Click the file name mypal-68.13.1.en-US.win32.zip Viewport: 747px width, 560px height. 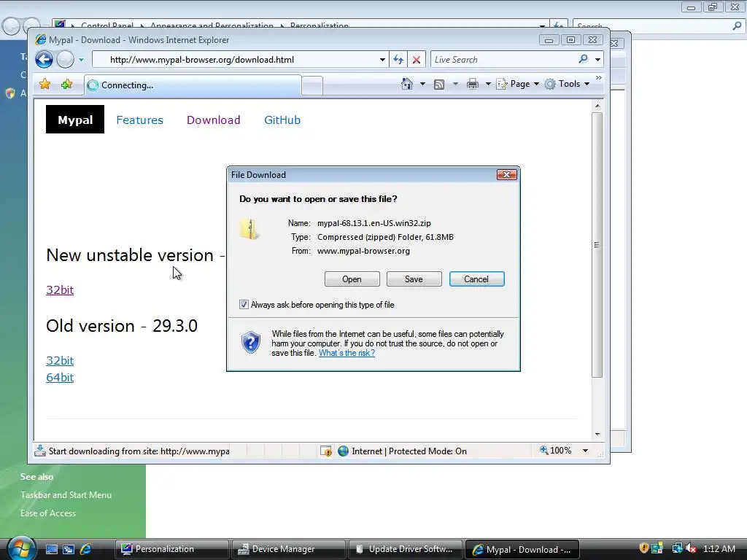click(374, 223)
